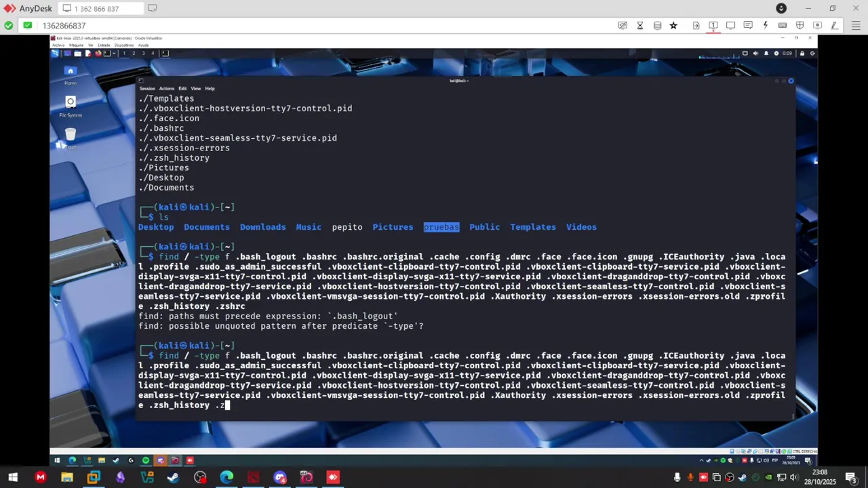Open the VirtualBox Dispositivos menu
868x488 pixels.
coord(124,45)
